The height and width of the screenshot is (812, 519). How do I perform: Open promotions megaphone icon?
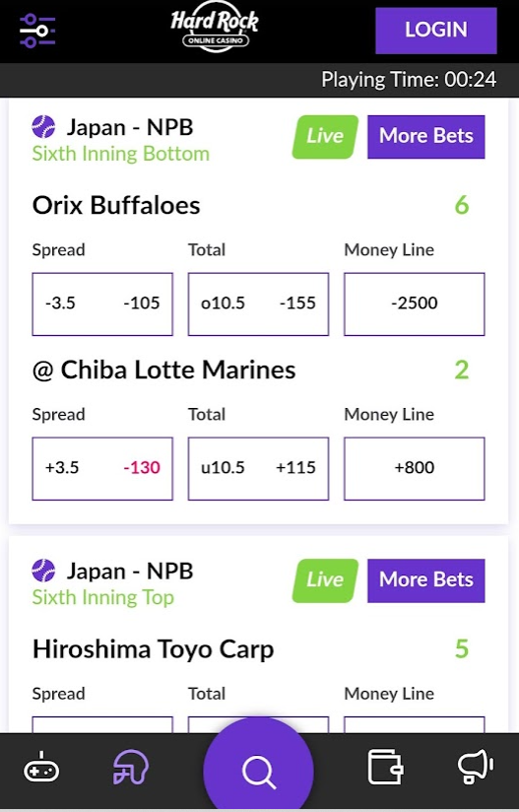click(476, 766)
